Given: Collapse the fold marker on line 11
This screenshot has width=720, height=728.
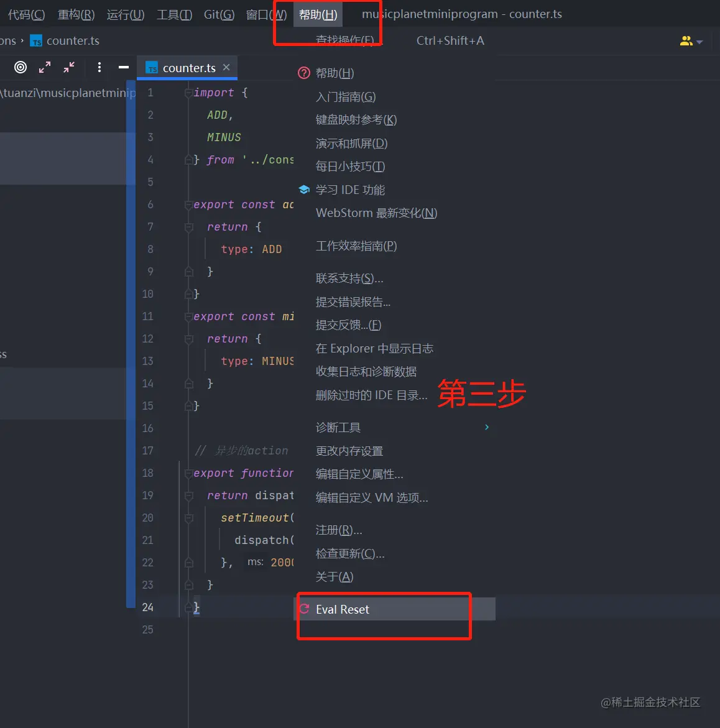Looking at the screenshot, I should 188,316.
